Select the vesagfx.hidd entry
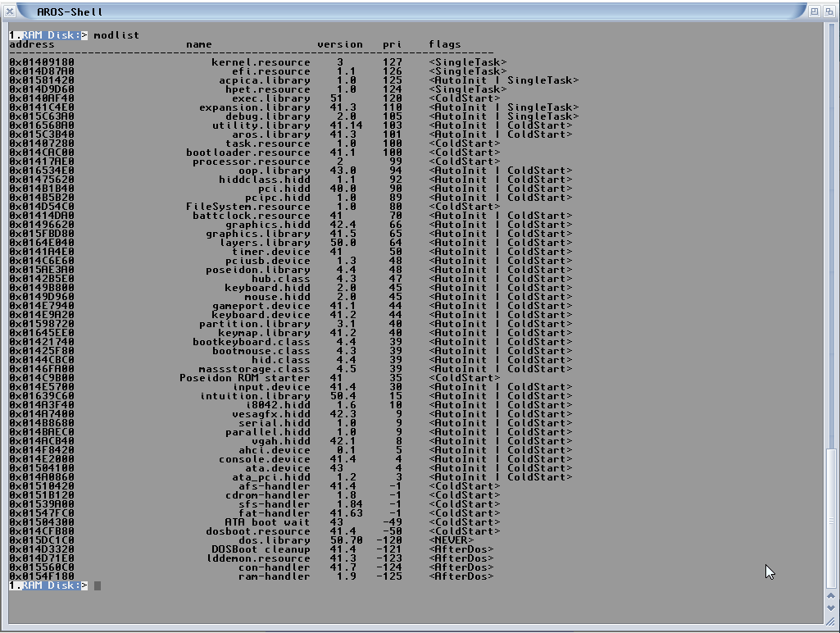Image resolution: width=840 pixels, height=633 pixels. click(x=271, y=414)
